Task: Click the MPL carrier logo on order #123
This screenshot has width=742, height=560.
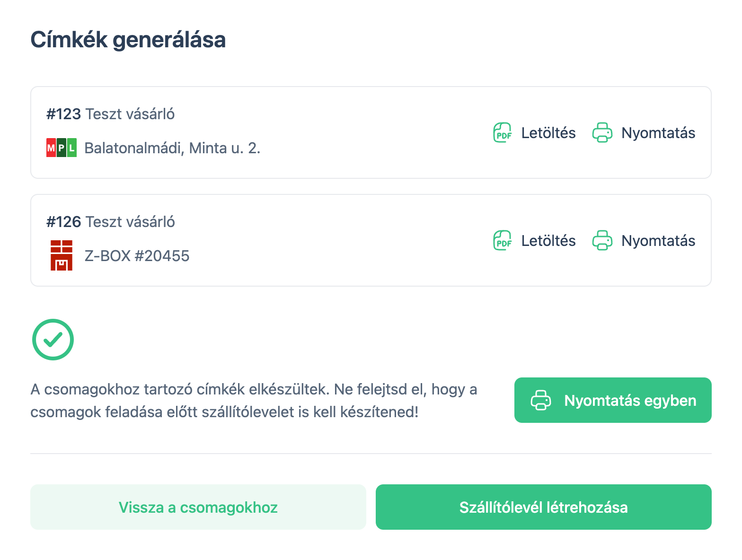Action: coord(61,148)
